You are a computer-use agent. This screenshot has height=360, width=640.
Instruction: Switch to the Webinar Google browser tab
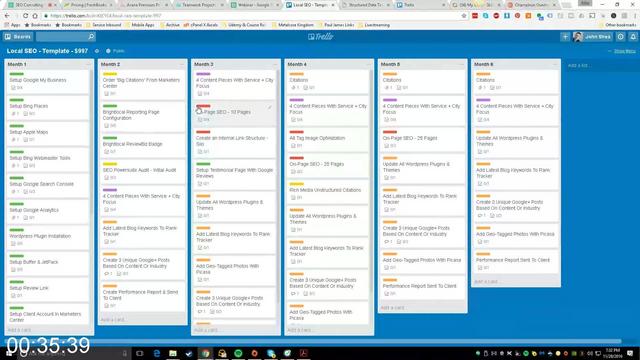(x=254, y=5)
